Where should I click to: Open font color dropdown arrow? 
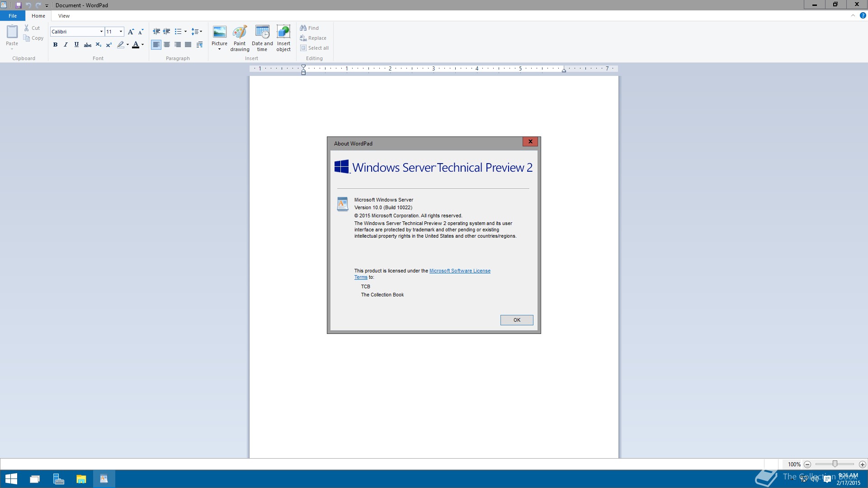click(142, 45)
